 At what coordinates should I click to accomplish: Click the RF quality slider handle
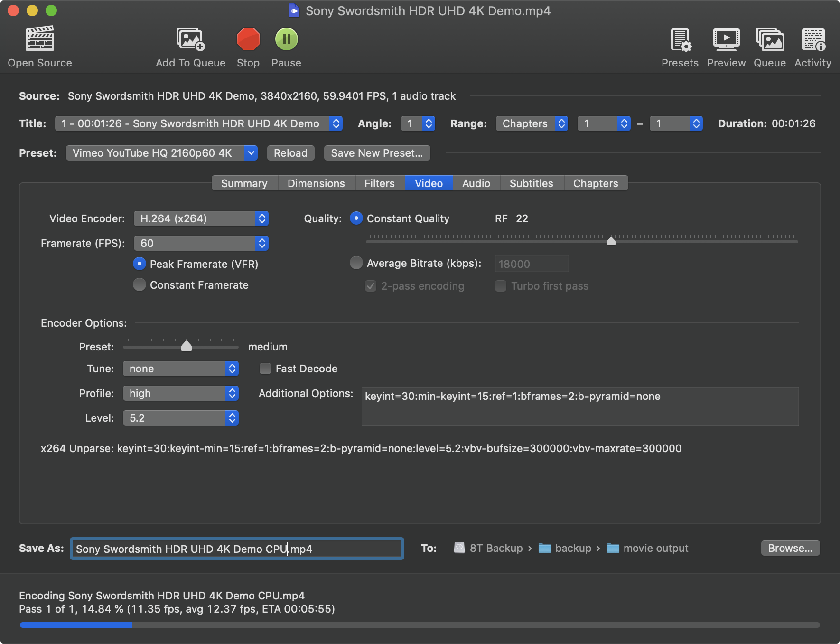(611, 241)
